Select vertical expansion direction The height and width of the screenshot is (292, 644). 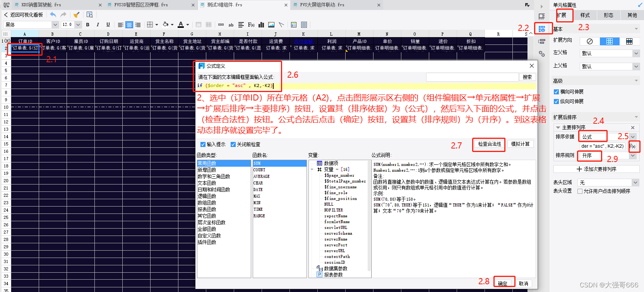[x=610, y=41]
